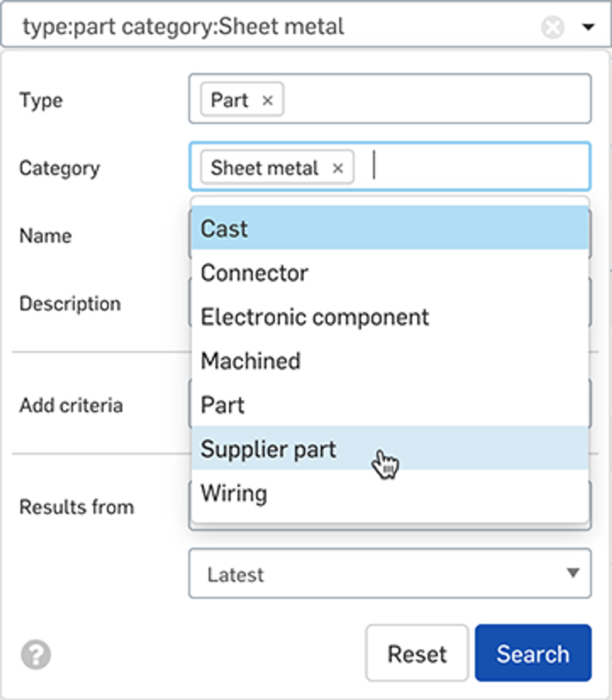The image size is (612, 700).
Task: Select the Machined category option
Action: 389,361
